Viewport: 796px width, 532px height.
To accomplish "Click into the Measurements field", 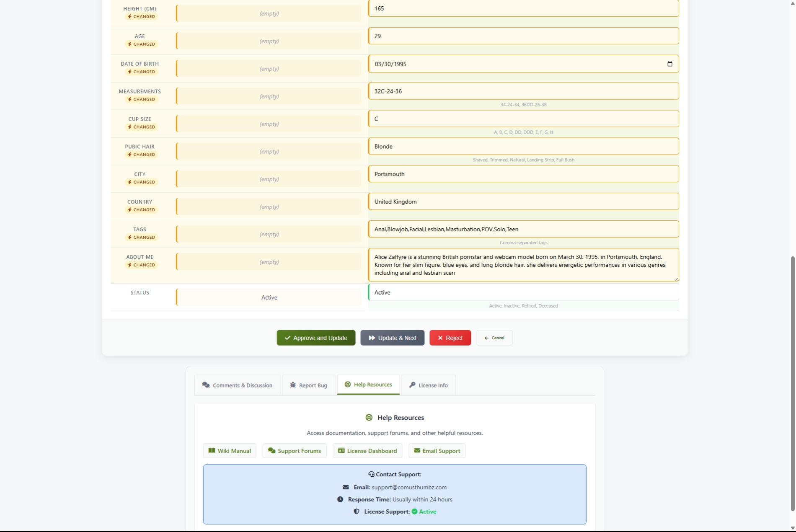I will [x=523, y=91].
